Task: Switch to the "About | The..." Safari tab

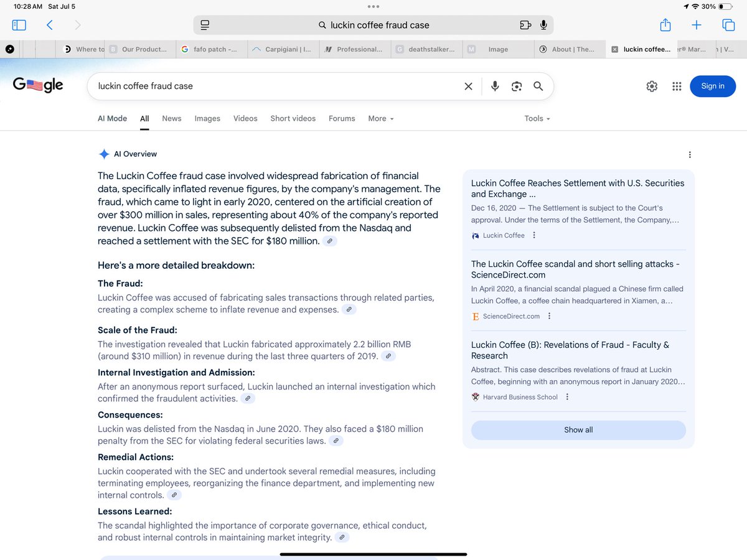Action: 568,49
